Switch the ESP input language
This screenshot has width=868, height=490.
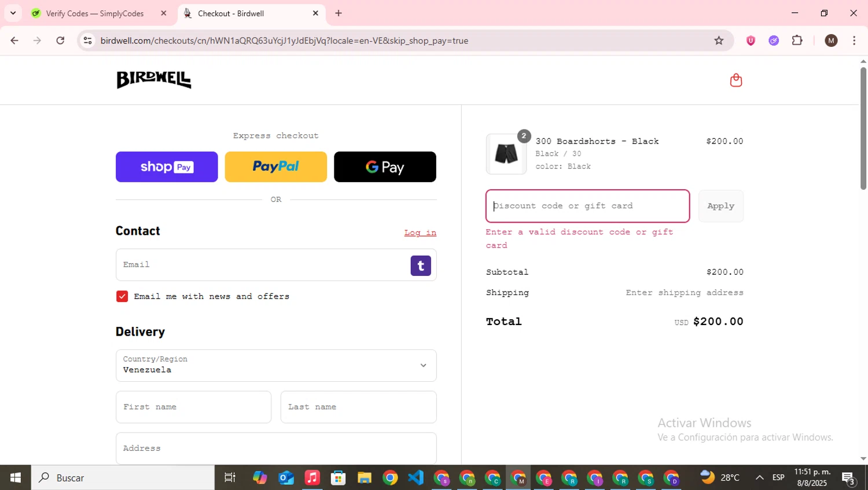pos(778,478)
